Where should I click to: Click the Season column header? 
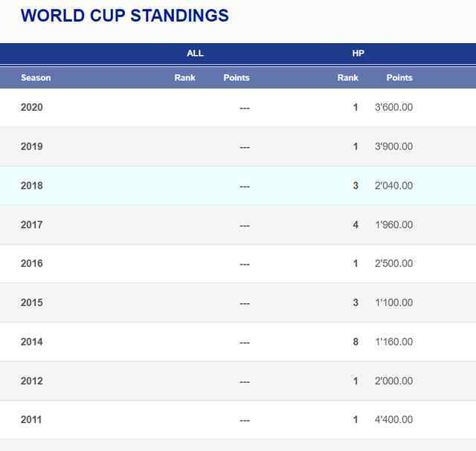tap(36, 78)
